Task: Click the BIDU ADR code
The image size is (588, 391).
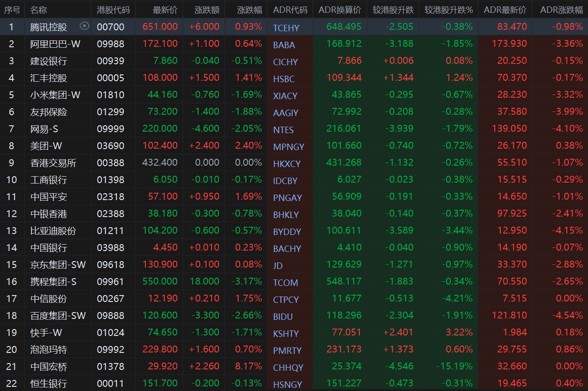Action: (x=283, y=317)
